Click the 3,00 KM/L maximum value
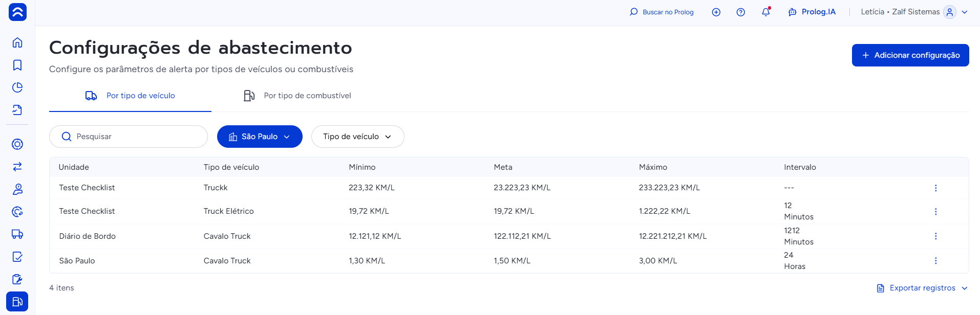The image size is (980, 315). click(658, 261)
